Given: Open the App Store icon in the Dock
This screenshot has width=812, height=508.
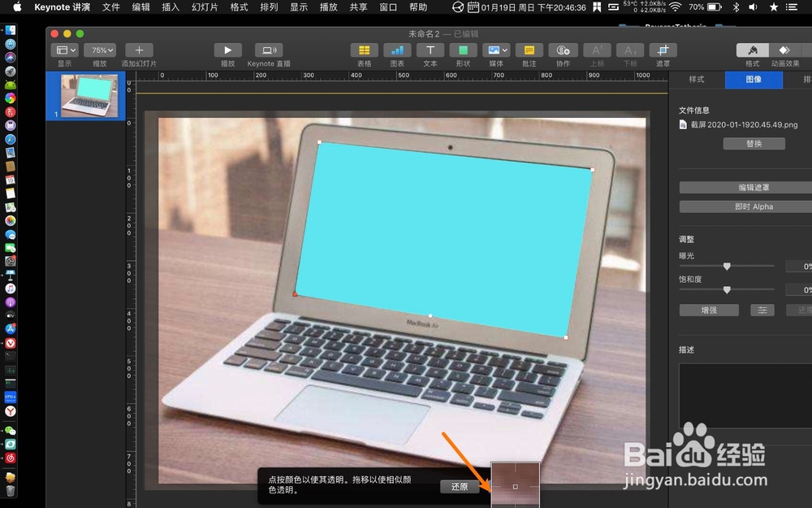Looking at the screenshot, I should (x=11, y=328).
